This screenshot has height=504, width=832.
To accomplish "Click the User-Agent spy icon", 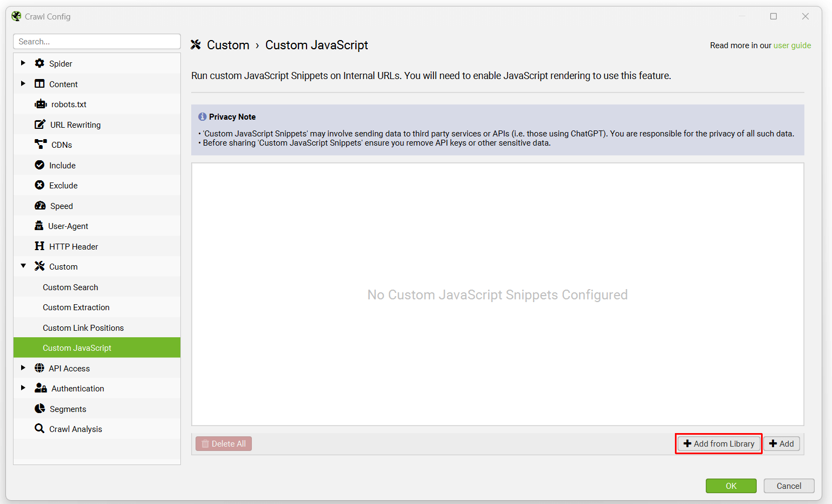I will coord(39,226).
